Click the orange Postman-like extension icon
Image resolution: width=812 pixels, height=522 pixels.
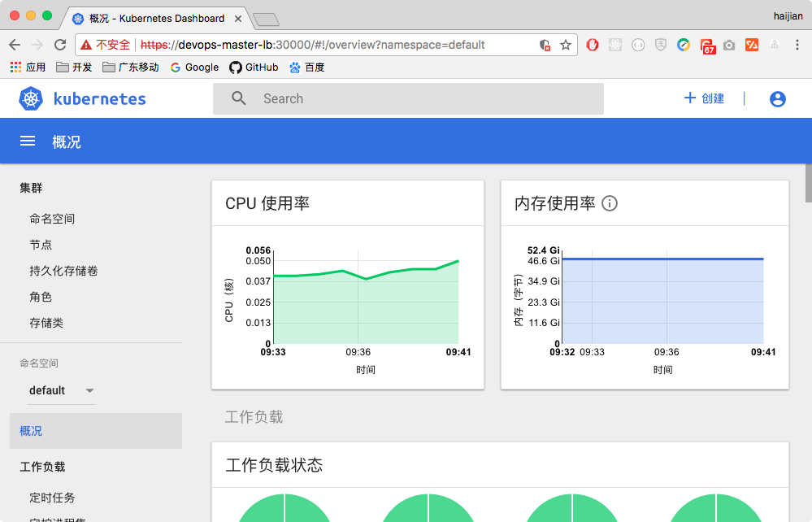point(752,45)
